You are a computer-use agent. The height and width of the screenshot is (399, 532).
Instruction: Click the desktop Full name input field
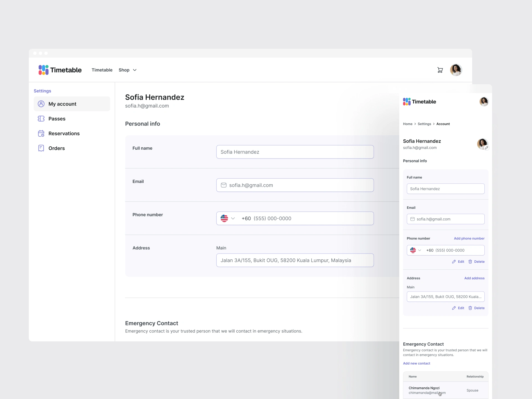pyautogui.click(x=295, y=152)
